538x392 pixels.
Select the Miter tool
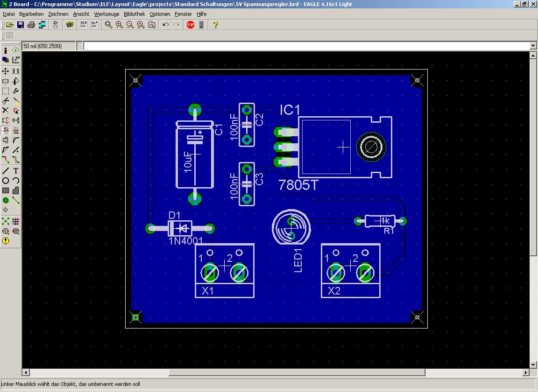coord(16,140)
